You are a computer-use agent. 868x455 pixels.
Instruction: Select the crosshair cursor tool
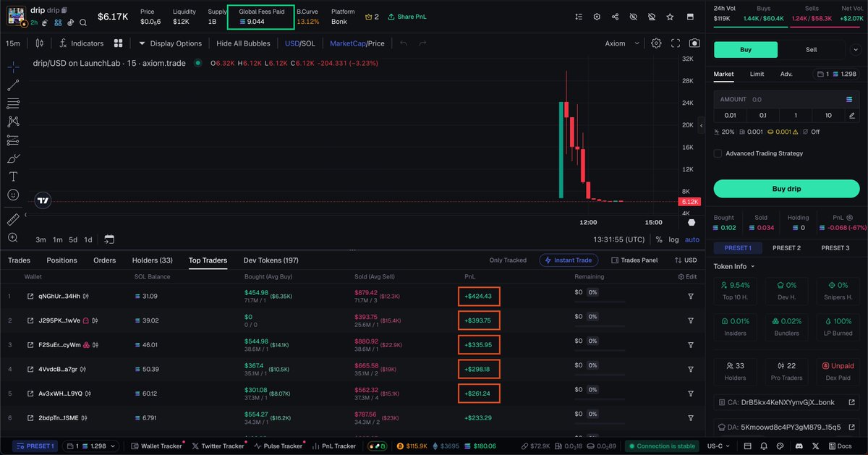coord(13,67)
